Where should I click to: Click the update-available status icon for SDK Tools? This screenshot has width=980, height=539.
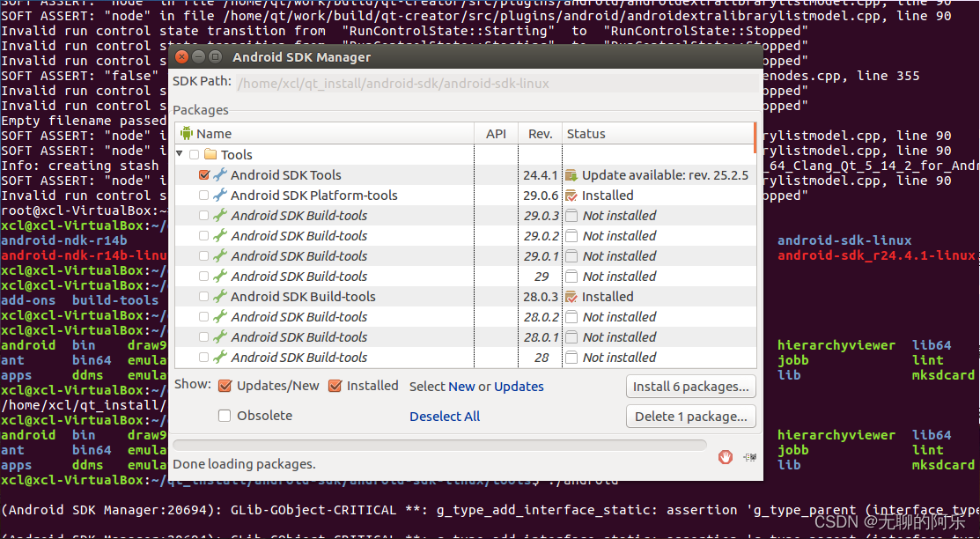coord(571,175)
